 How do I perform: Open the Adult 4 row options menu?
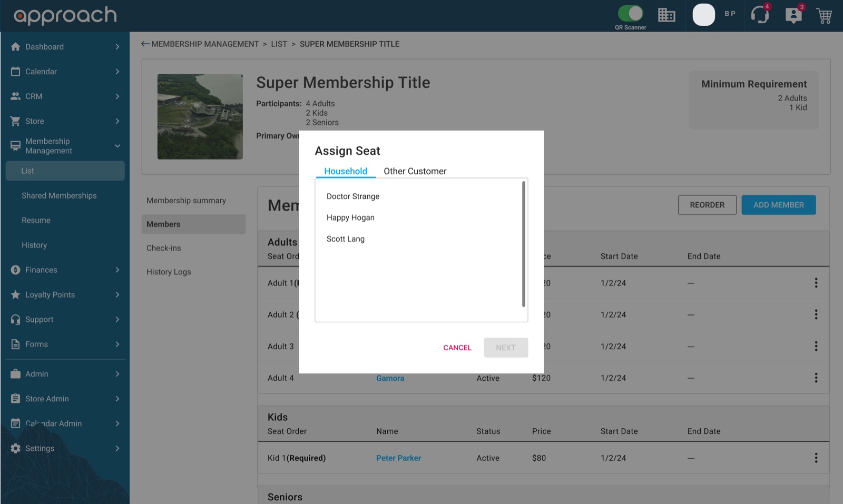816,378
